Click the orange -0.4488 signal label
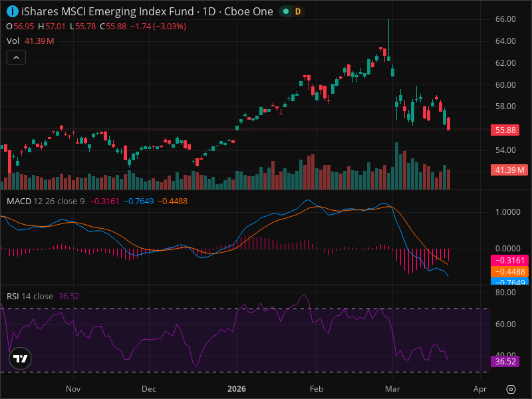Screen dimensions: 532x399 [x=509, y=271]
